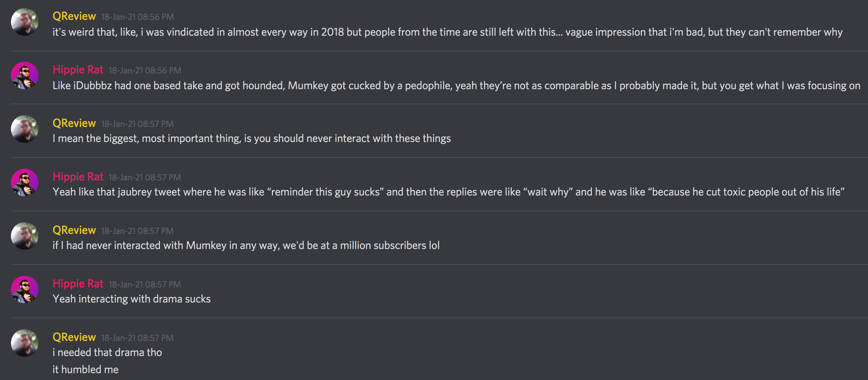Click the message about a million subscribers
Viewport: 868px width, 380px height.
point(246,245)
